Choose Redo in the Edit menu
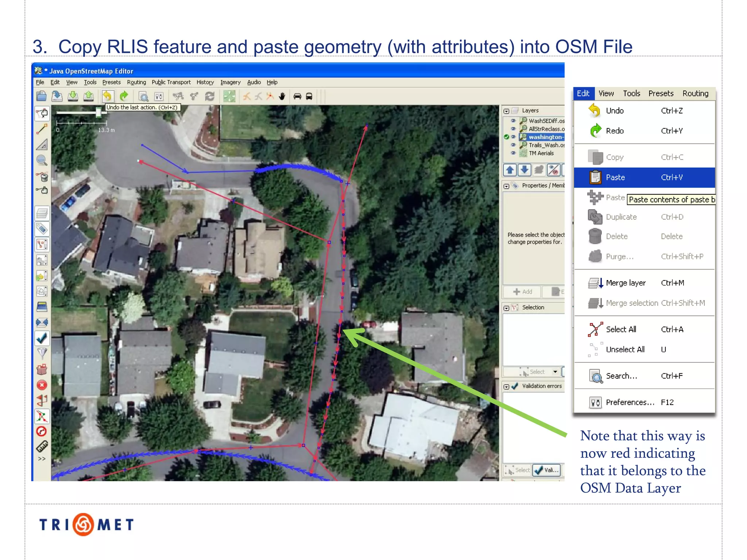The image size is (747, 560). coord(645,131)
